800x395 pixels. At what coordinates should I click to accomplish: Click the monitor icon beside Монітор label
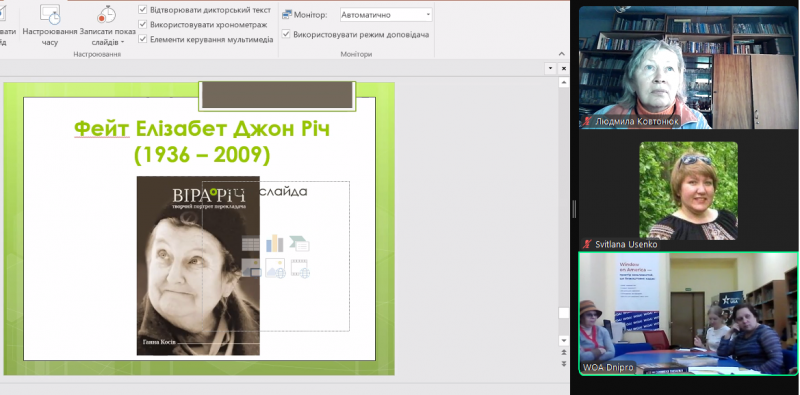point(287,15)
